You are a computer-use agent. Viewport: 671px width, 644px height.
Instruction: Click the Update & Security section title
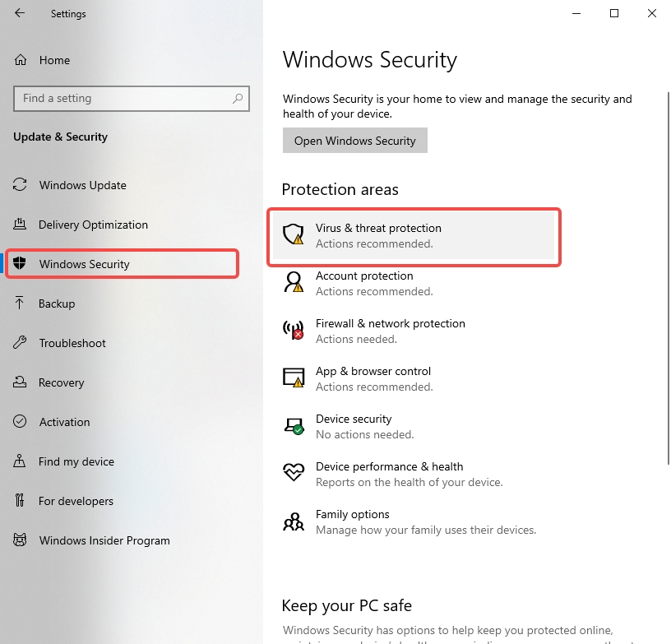coord(60,137)
